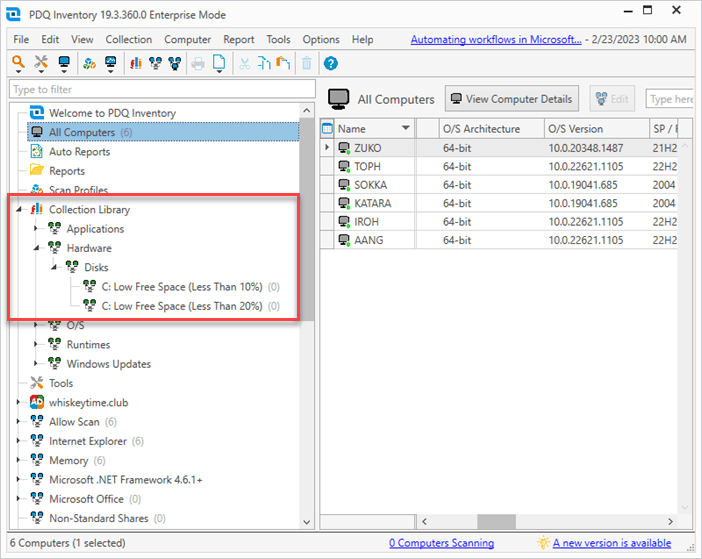Open Collection Library toolbar icon
Image resolution: width=702 pixels, height=559 pixels.
[136, 64]
